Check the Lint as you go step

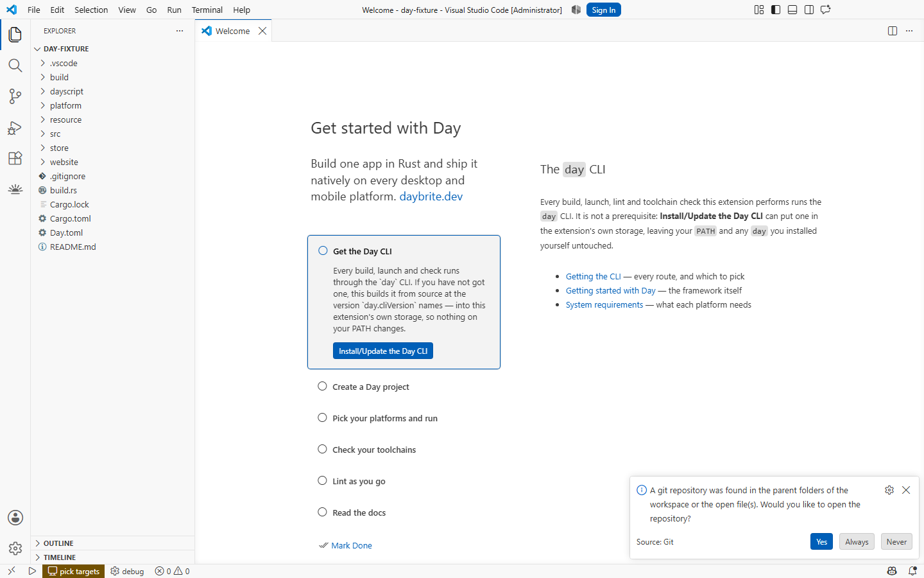click(x=323, y=480)
